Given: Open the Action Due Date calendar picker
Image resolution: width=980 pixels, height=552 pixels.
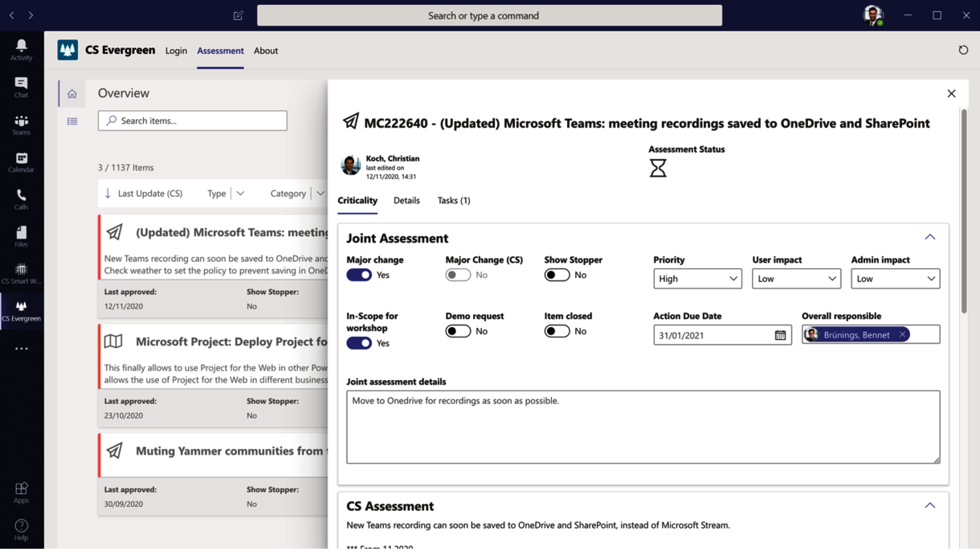Looking at the screenshot, I should pos(780,335).
